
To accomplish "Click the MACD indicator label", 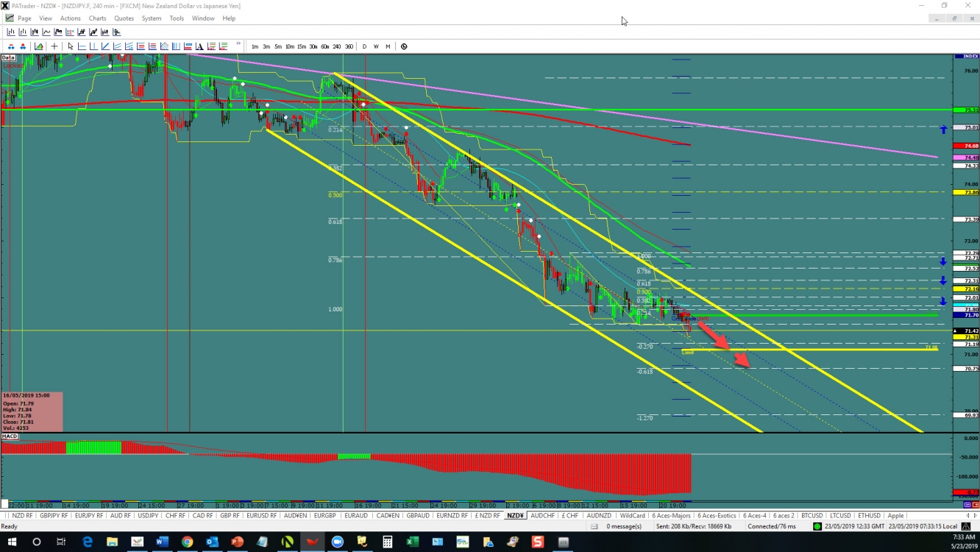I will point(10,436).
